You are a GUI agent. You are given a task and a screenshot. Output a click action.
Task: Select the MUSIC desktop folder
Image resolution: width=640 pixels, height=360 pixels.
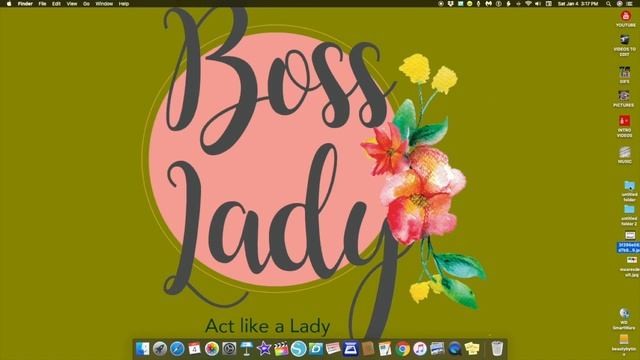(624, 155)
